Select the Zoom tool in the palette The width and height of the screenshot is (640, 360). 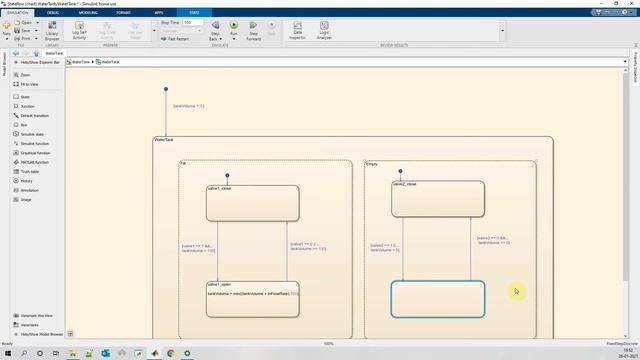click(x=22, y=75)
